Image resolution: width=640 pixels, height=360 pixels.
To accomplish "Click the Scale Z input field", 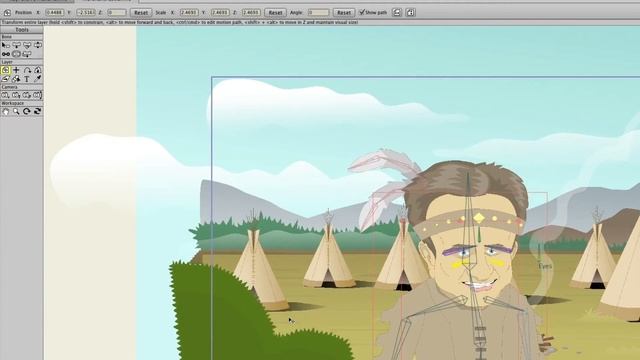I will (x=251, y=13).
